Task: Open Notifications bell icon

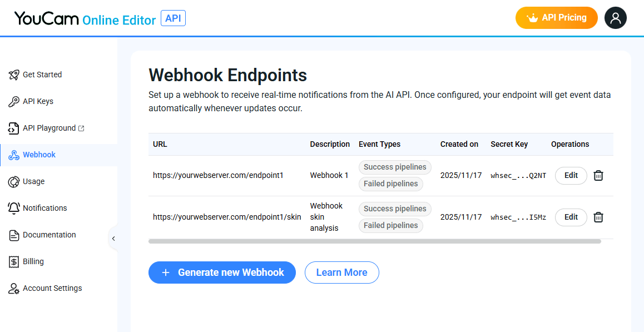Action: click(14, 209)
